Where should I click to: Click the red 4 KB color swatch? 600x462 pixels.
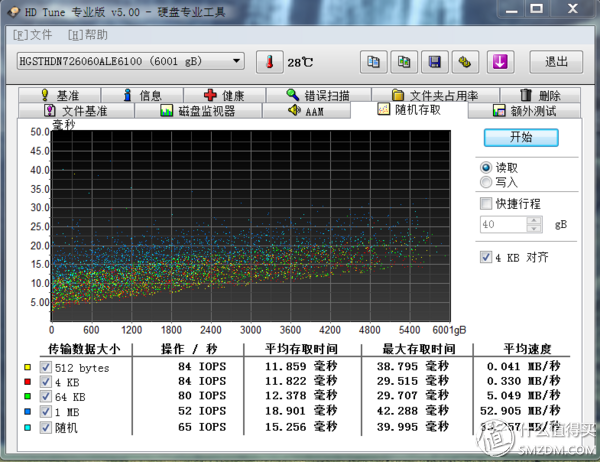(x=27, y=382)
